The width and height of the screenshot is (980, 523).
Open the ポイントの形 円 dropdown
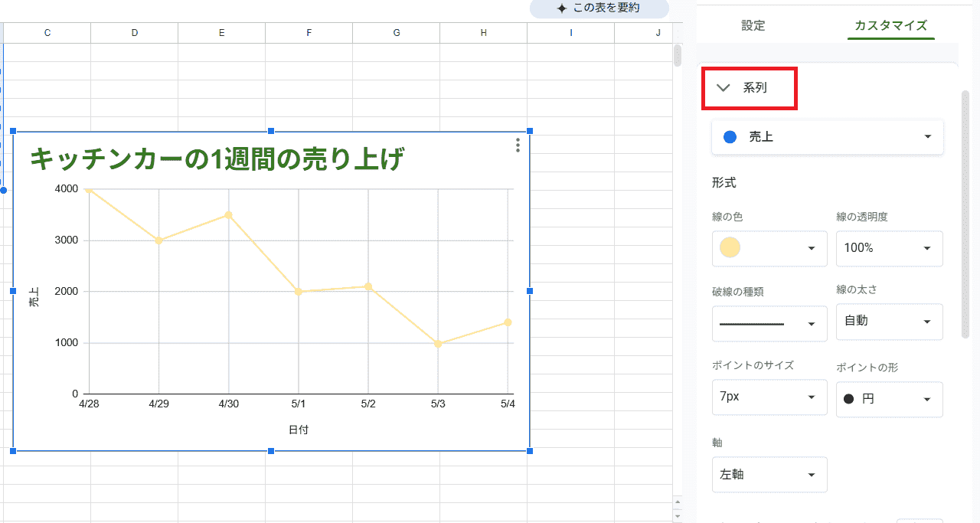[889, 399]
